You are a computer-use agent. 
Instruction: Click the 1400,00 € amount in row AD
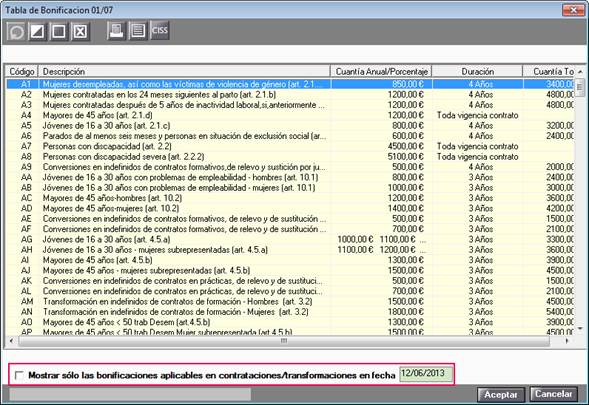(405, 208)
